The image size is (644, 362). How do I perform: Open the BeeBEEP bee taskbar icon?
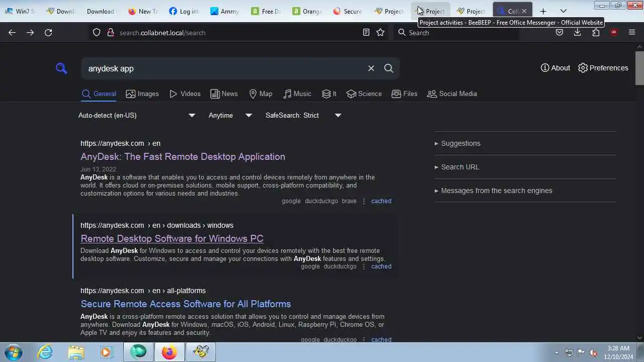(200, 352)
